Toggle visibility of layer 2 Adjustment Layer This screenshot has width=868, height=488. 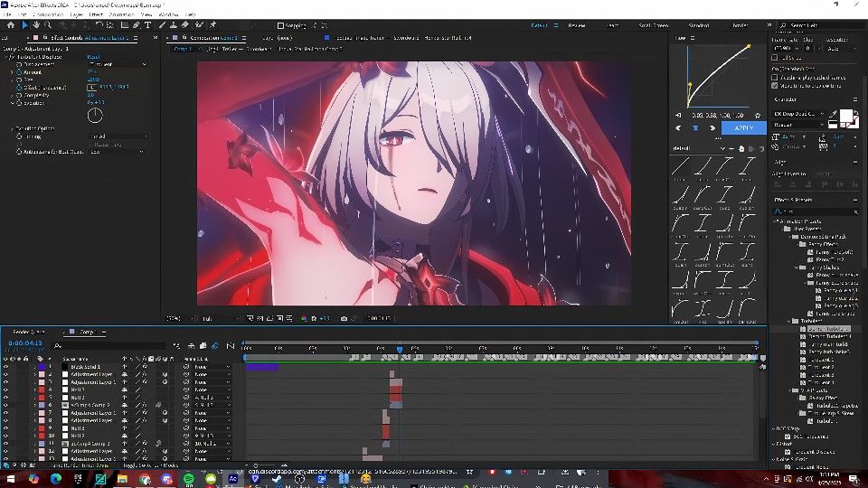tap(5, 374)
